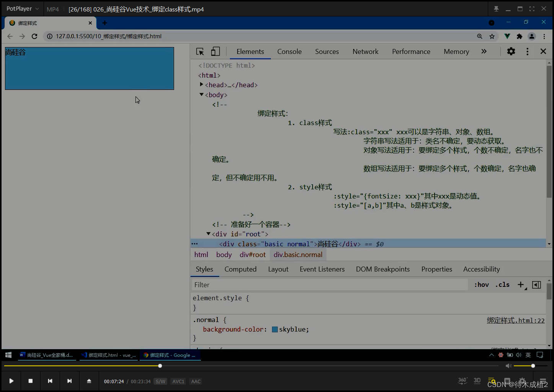Screen dimensions: 554x392
Task: Bookmark this page with the star icon
Action: click(492, 36)
